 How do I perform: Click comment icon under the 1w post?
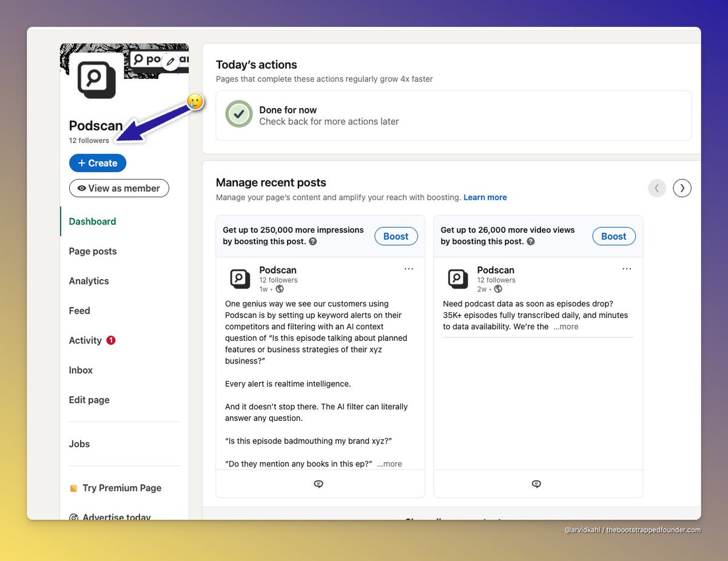tap(318, 484)
